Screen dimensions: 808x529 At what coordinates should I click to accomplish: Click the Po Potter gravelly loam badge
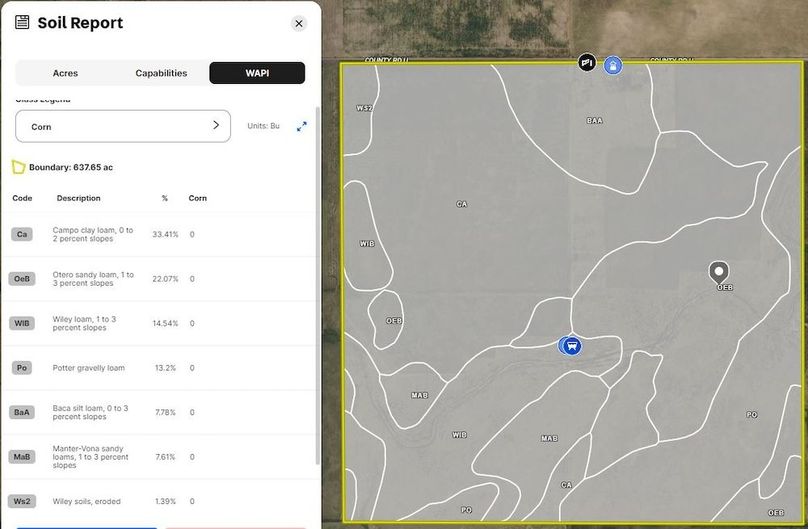pyautogui.click(x=22, y=368)
